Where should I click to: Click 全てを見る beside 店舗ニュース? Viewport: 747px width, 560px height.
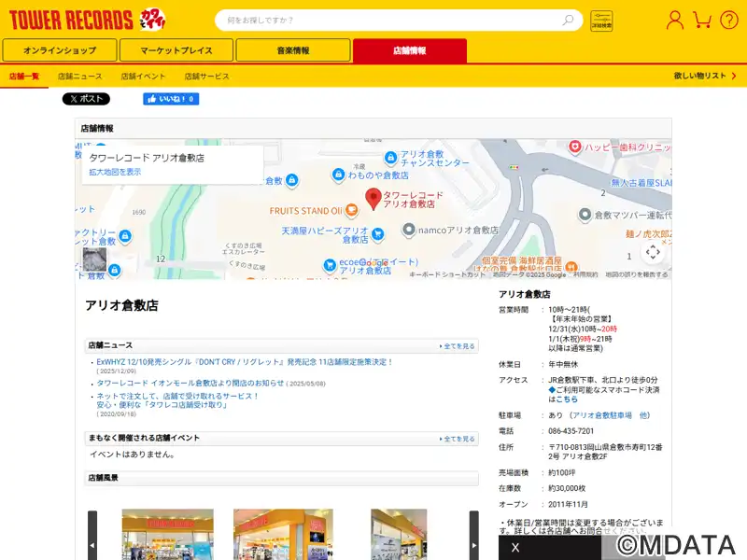pos(458,346)
